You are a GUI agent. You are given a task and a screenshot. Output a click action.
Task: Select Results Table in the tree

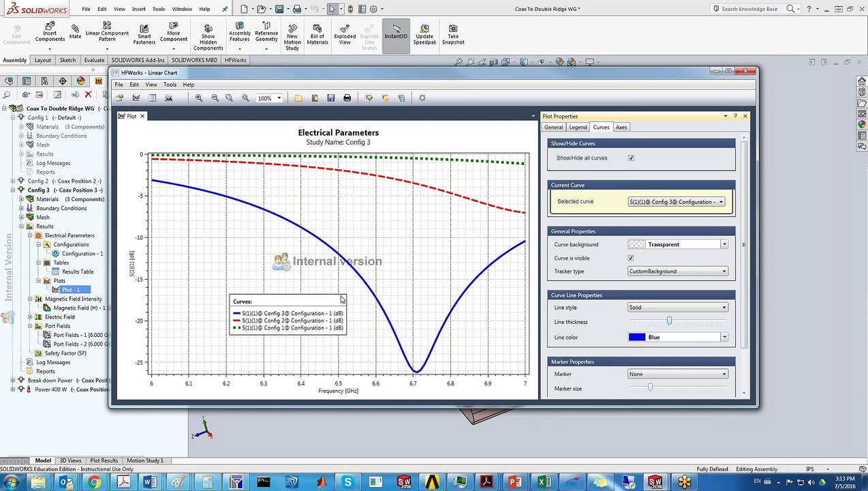[77, 271]
